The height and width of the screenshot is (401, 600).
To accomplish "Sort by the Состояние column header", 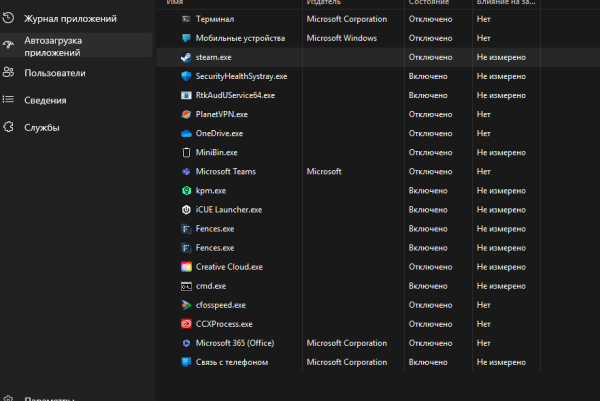I will tap(428, 3).
